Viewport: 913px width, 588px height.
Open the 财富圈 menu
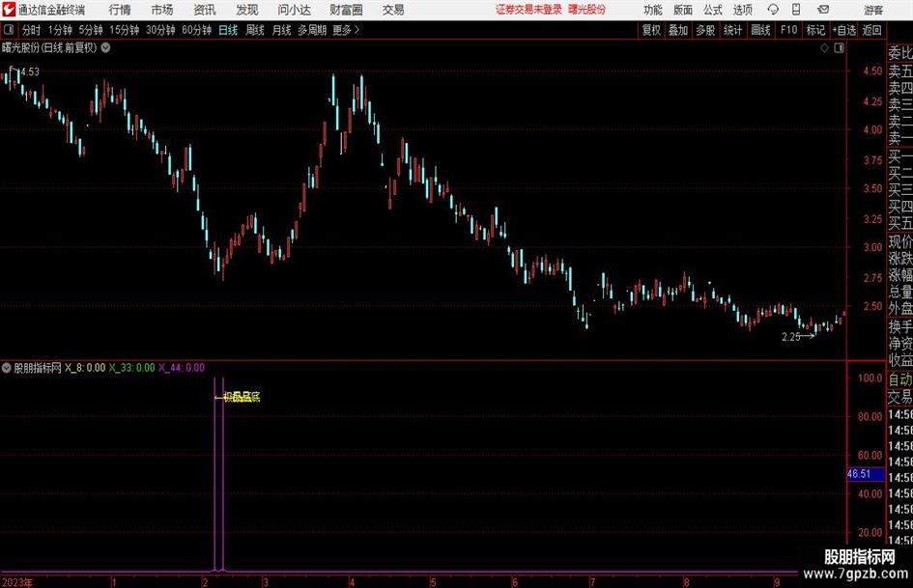coord(346,10)
